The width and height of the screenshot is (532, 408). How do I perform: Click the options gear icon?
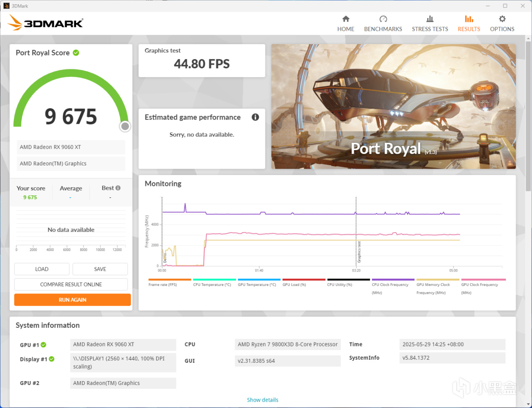[502, 19]
